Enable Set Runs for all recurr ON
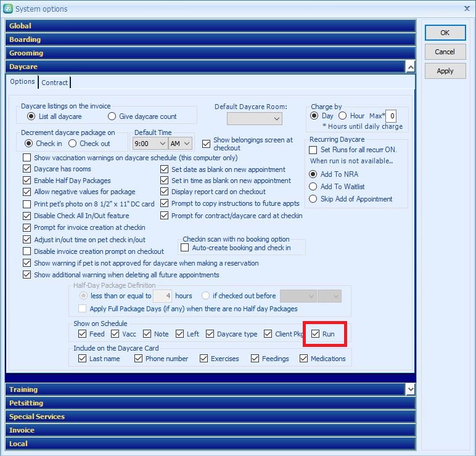 coord(313,150)
